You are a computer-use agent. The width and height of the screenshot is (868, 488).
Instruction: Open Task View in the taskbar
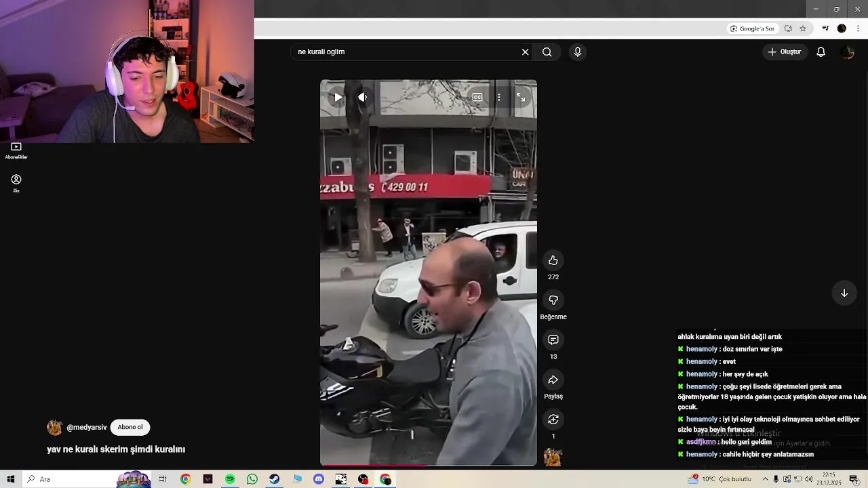coord(163,479)
